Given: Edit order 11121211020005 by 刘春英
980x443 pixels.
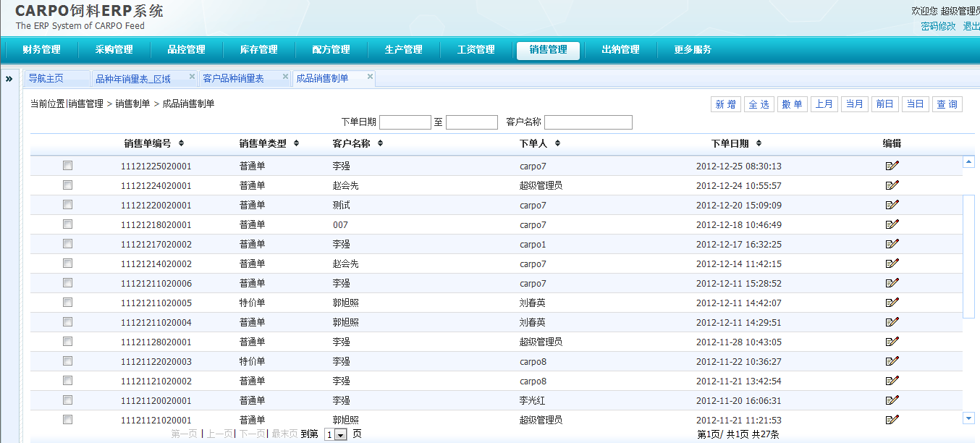Looking at the screenshot, I should 892,303.
